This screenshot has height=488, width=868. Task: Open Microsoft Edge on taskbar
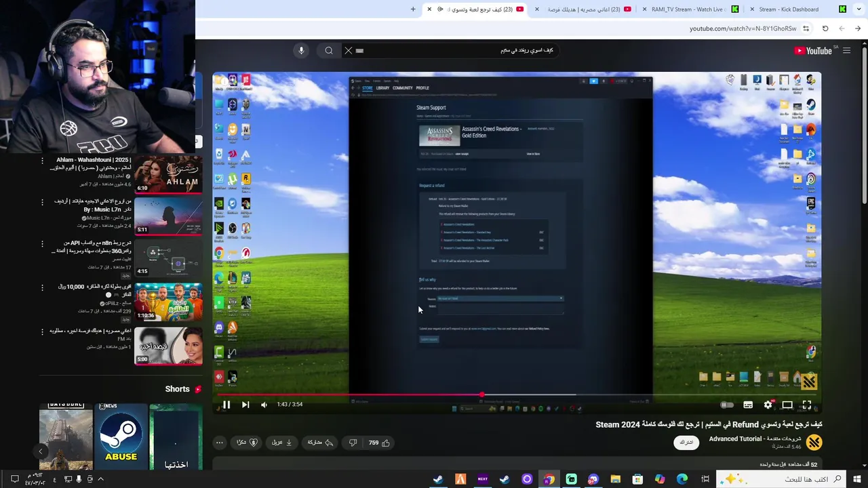pos(682,479)
